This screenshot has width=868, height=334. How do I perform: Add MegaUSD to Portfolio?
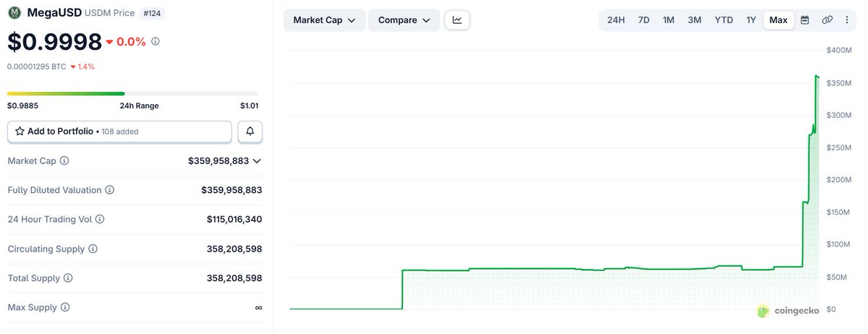point(119,132)
